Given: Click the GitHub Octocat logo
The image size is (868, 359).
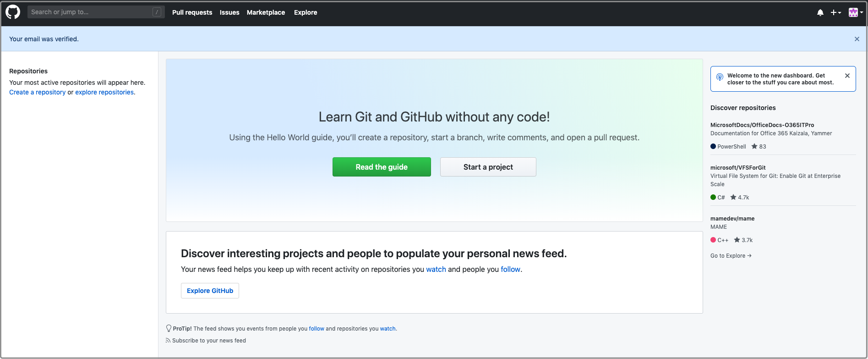Looking at the screenshot, I should (x=13, y=12).
